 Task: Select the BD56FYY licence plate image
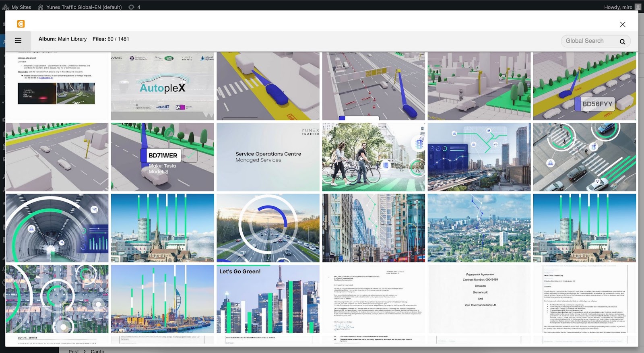(584, 86)
